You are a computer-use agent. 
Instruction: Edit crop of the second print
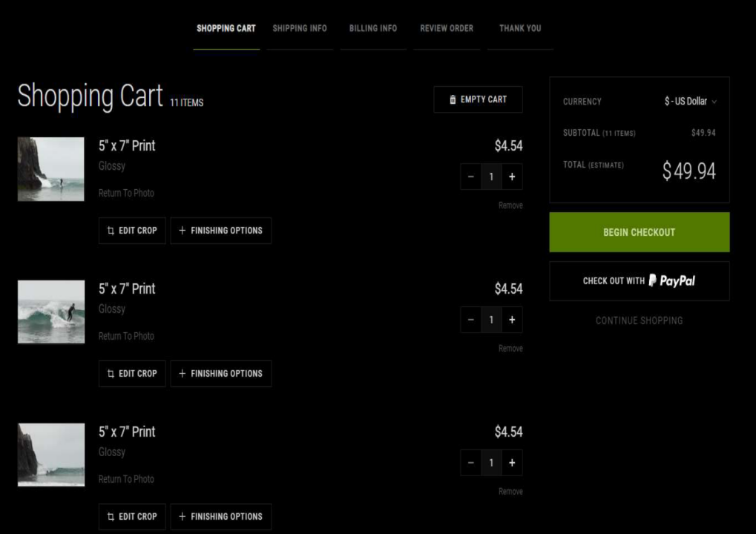coord(132,374)
